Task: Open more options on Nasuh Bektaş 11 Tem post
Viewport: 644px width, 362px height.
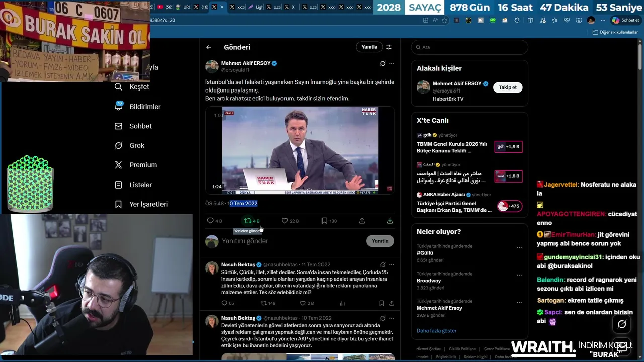Action: [x=392, y=265]
